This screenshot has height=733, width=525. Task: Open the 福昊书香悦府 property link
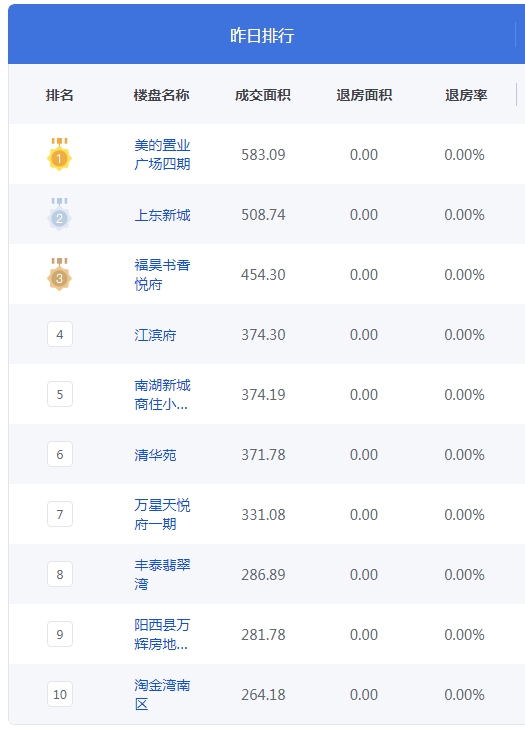tap(162, 274)
